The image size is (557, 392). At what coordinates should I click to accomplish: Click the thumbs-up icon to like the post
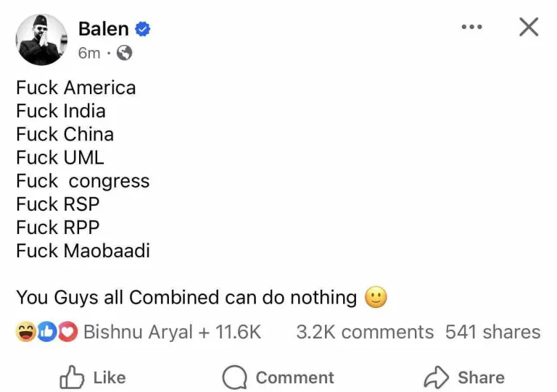point(71,377)
